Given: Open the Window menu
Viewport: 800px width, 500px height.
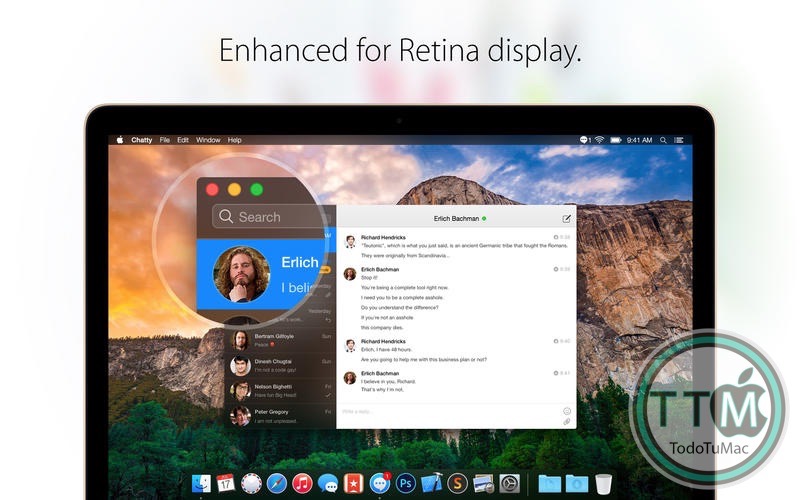Looking at the screenshot, I should (208, 140).
